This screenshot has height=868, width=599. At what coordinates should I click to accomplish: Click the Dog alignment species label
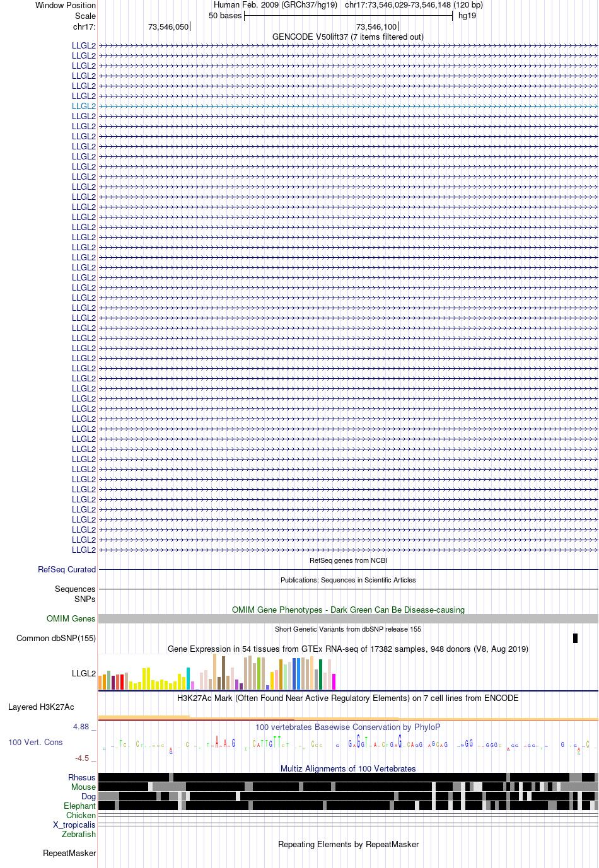pos(88,796)
